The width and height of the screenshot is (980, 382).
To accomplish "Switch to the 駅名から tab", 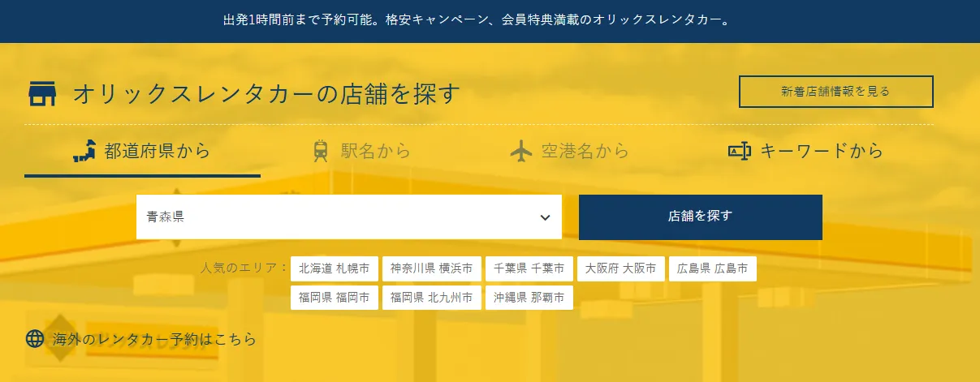I will tap(362, 152).
